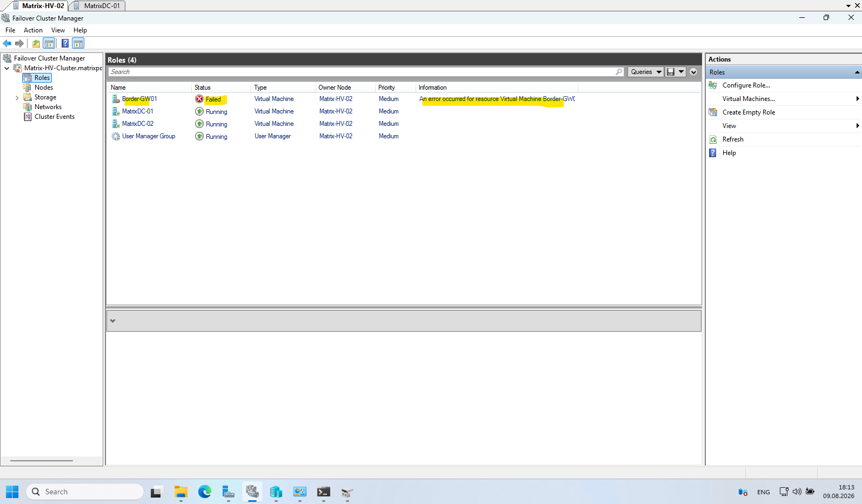Open File Explorer from the taskbar
Image resolution: width=862 pixels, height=504 pixels.
pyautogui.click(x=181, y=492)
